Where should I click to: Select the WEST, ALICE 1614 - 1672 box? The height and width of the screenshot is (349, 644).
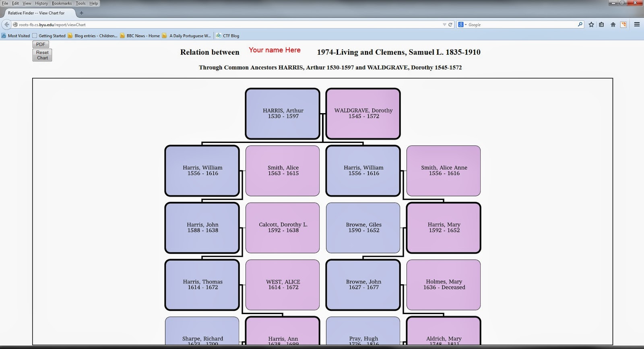[283, 285]
